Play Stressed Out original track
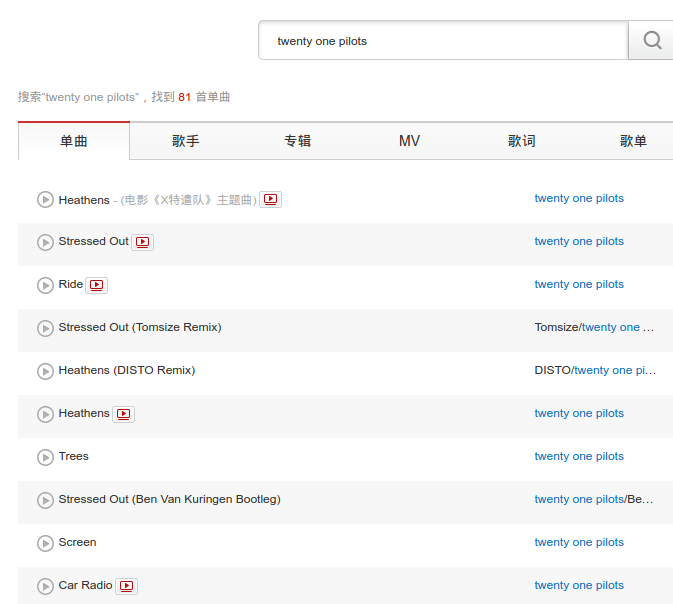The height and width of the screenshot is (604, 673). (x=45, y=242)
